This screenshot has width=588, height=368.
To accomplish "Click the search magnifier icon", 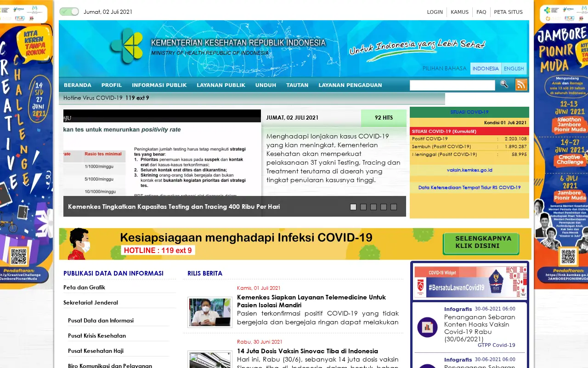I will pos(504,84).
